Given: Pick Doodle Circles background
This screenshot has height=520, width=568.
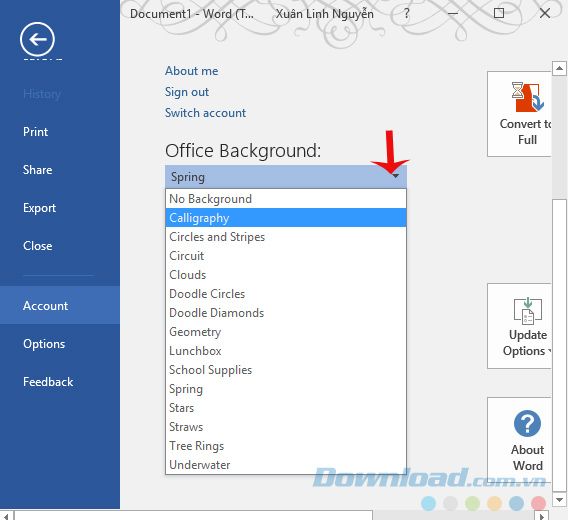Looking at the screenshot, I should click(x=286, y=294).
